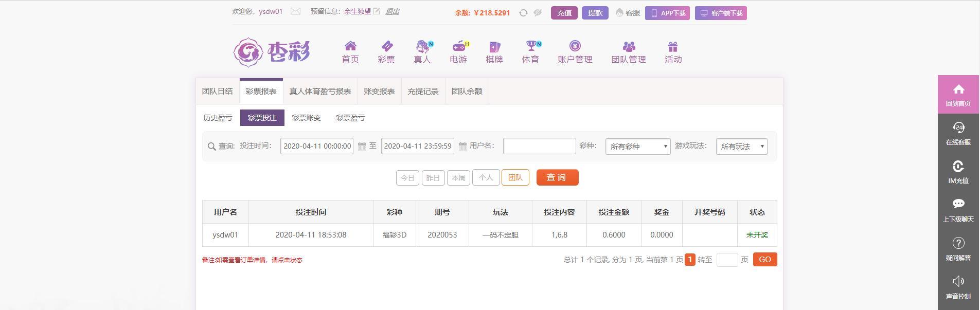Screen dimensions: 980x310
Task: Go to 首页 home nav icon
Action: pyautogui.click(x=350, y=52)
